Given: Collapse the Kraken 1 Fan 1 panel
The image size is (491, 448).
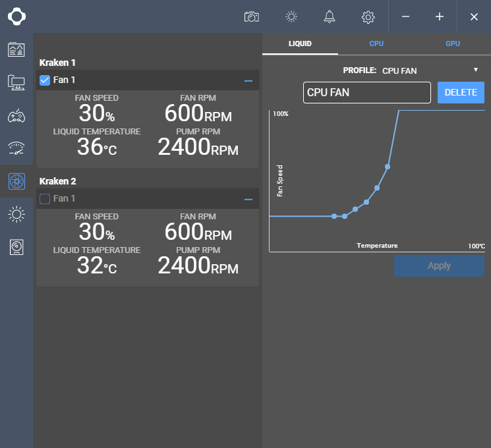Looking at the screenshot, I should point(248,81).
